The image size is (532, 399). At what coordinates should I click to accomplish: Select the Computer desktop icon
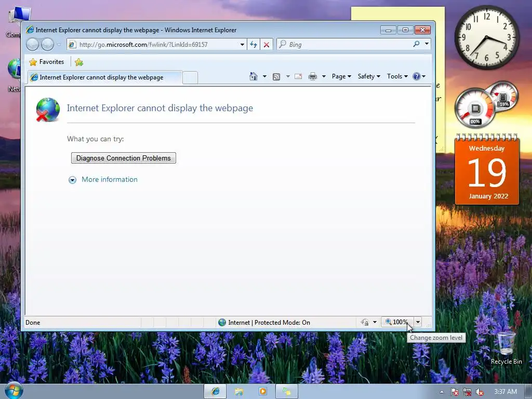point(15,21)
